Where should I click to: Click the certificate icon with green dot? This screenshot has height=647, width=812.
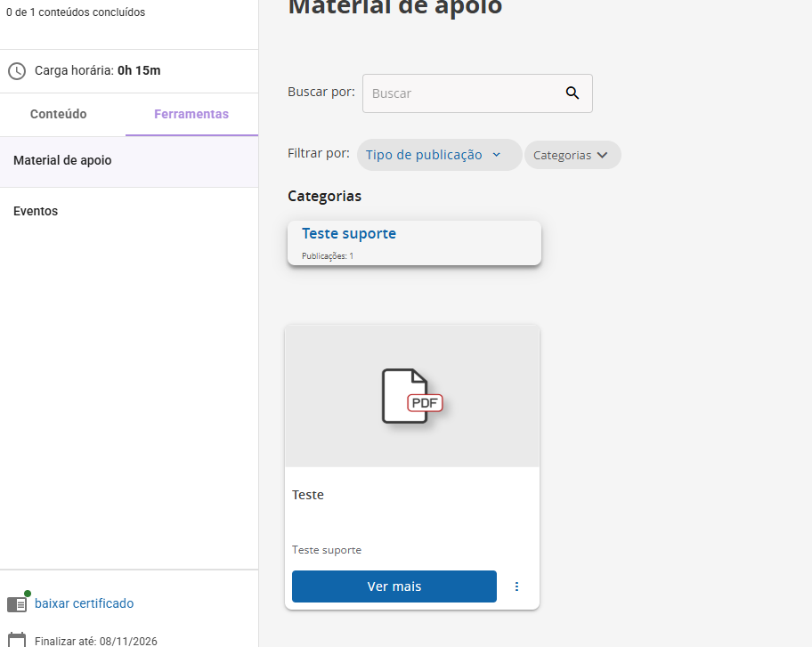[18, 603]
